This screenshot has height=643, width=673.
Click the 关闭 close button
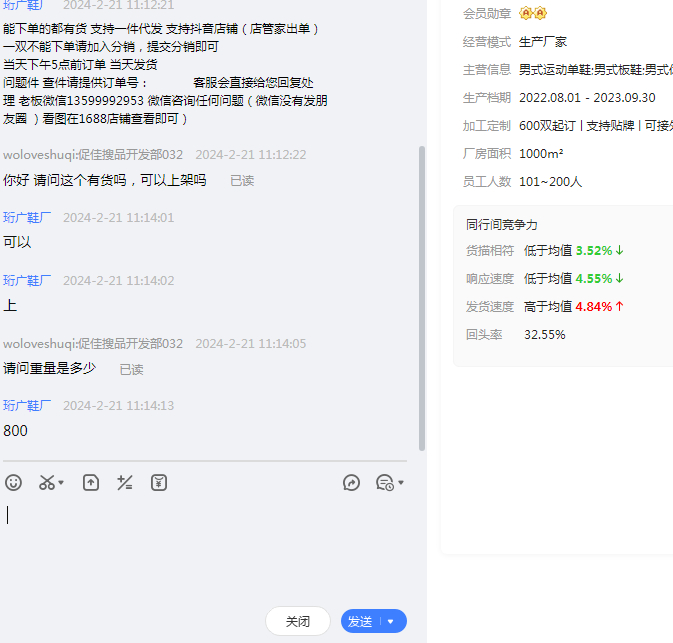click(298, 621)
